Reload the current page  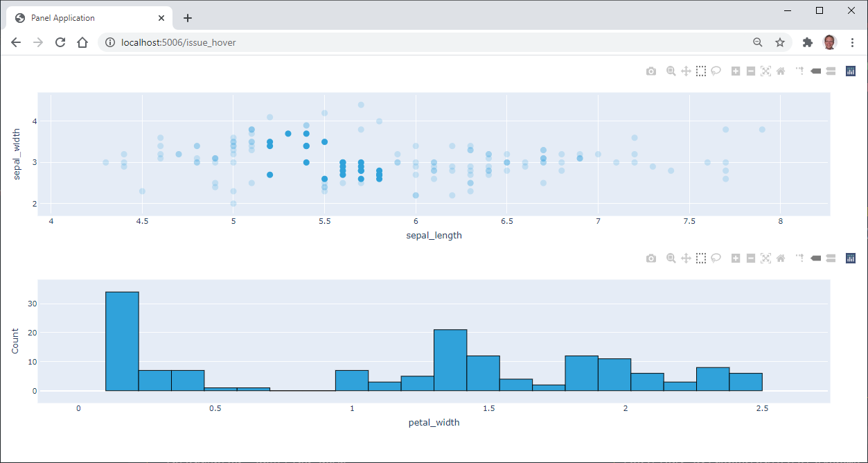pos(60,42)
